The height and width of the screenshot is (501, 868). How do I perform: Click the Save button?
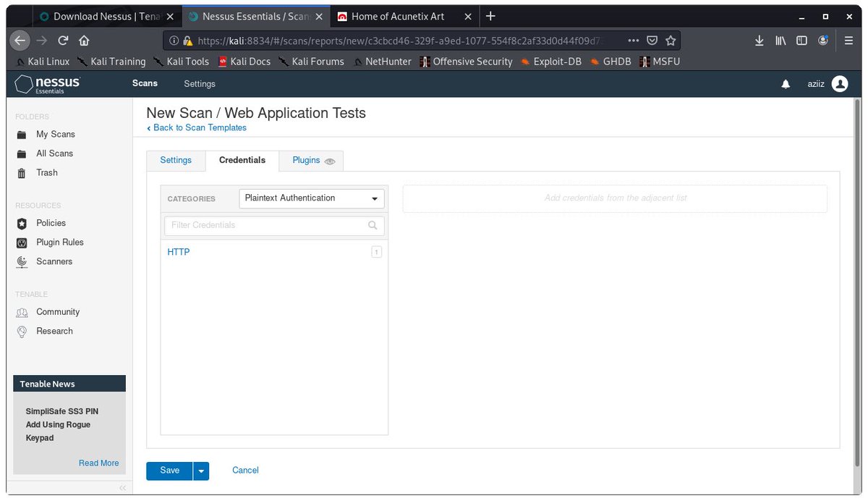tap(169, 471)
